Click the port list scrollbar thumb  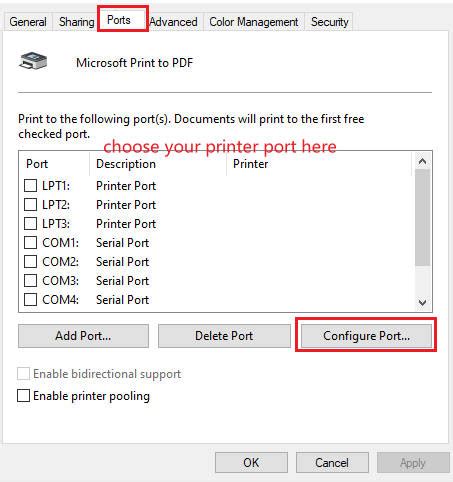coord(422,217)
